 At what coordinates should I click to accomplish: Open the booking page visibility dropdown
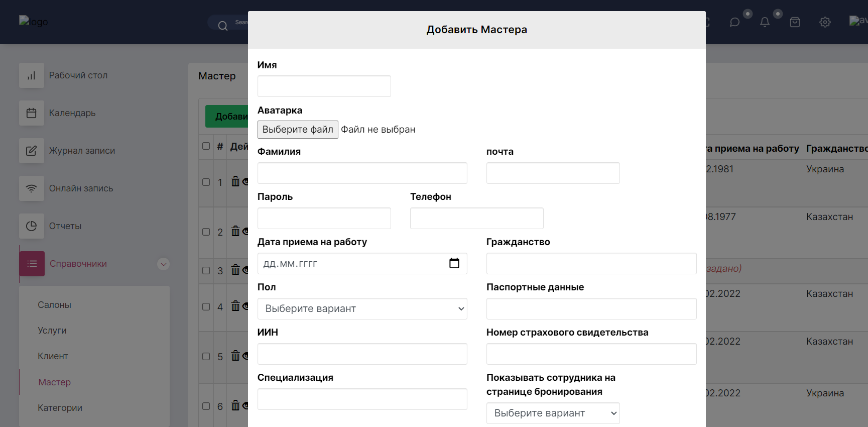pyautogui.click(x=553, y=413)
